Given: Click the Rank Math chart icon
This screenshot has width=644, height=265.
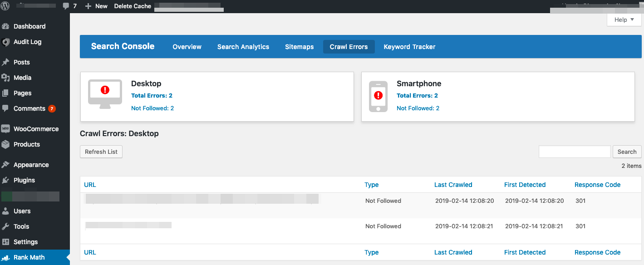Looking at the screenshot, I should pos(6,257).
